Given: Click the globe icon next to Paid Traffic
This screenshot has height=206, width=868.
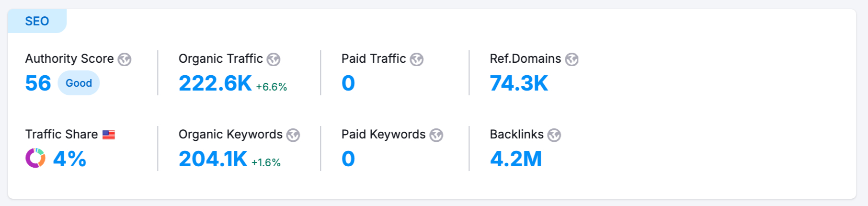Looking at the screenshot, I should 417,59.
